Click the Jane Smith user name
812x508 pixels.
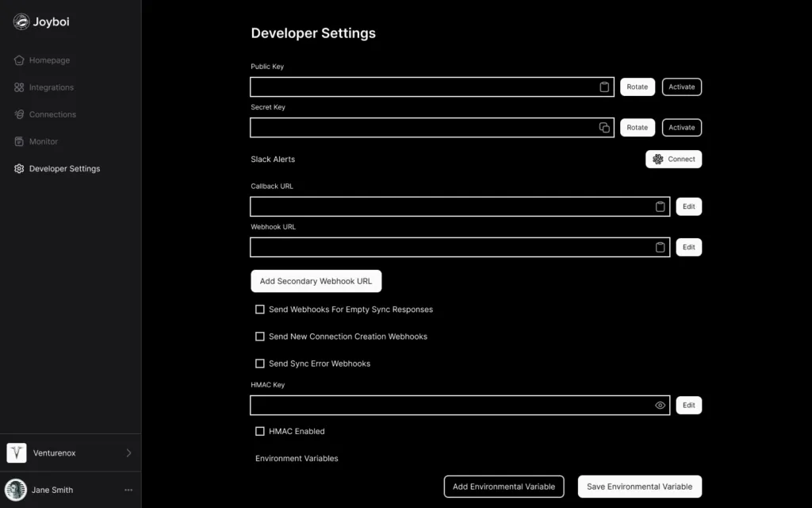[52, 490]
